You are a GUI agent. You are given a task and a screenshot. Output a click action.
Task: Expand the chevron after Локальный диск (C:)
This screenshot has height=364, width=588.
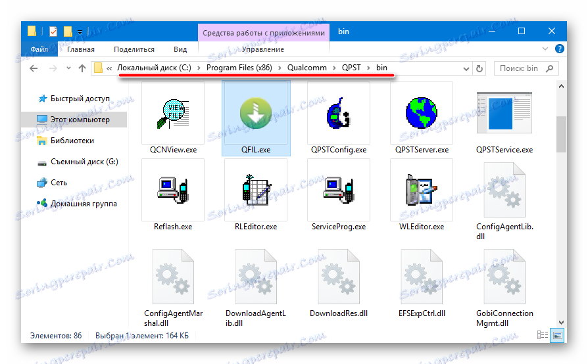click(x=199, y=68)
